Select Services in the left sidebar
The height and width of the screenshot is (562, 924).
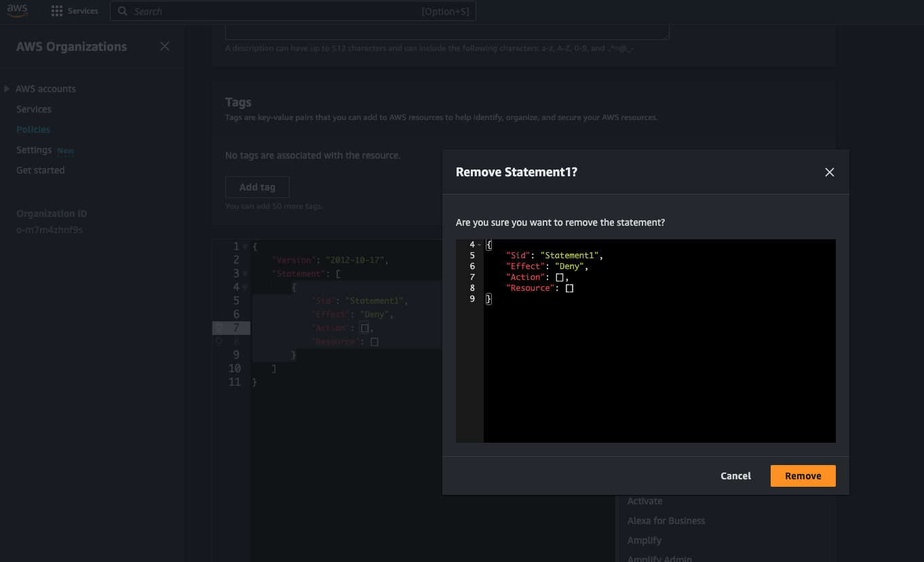[34, 109]
